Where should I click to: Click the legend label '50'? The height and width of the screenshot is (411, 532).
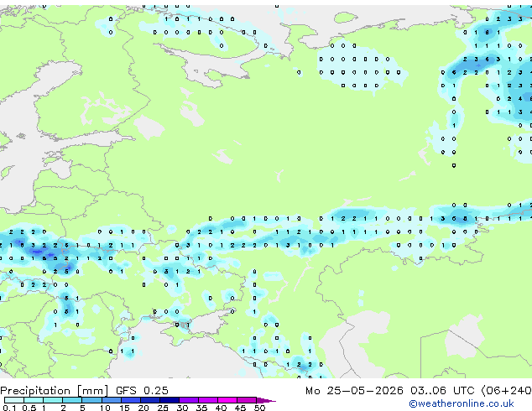pos(259,408)
